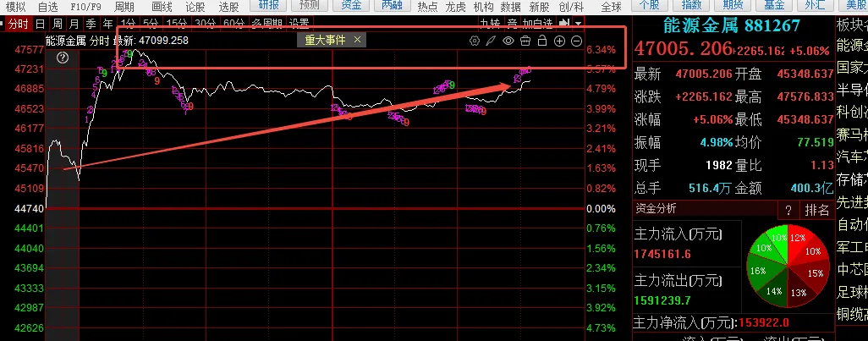
Task: Toggle the 音 sound button
Action: (x=512, y=24)
